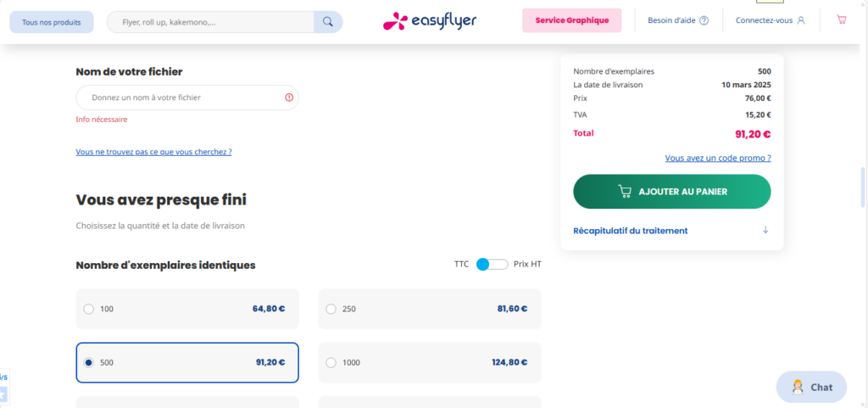Open the shopping cart icon in header
868x408 pixels.
[x=842, y=20]
